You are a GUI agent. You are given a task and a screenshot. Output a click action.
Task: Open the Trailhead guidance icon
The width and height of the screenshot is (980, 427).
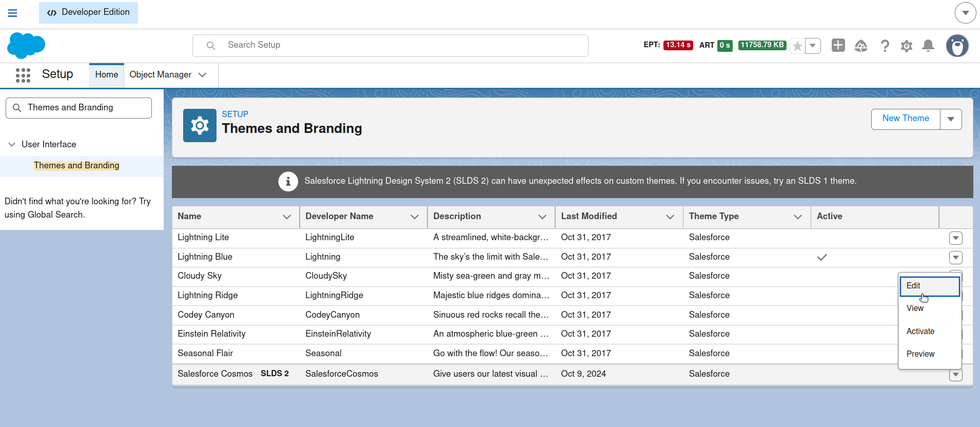pyautogui.click(x=861, y=46)
